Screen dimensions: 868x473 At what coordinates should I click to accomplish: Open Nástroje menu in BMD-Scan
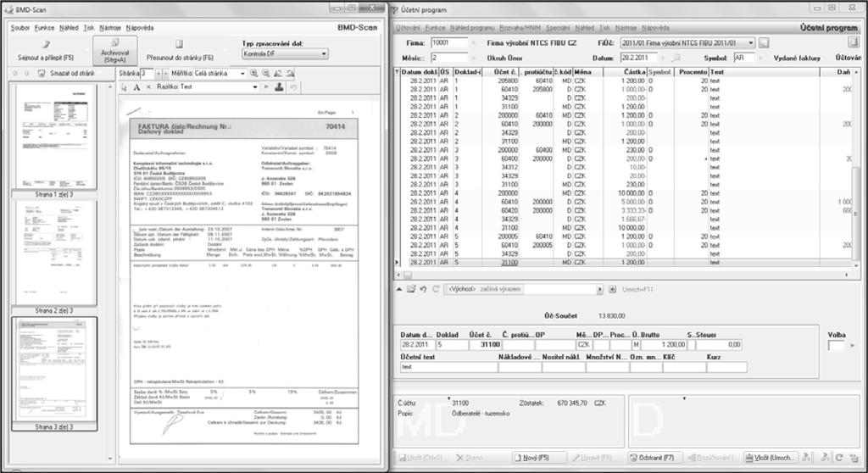110,28
